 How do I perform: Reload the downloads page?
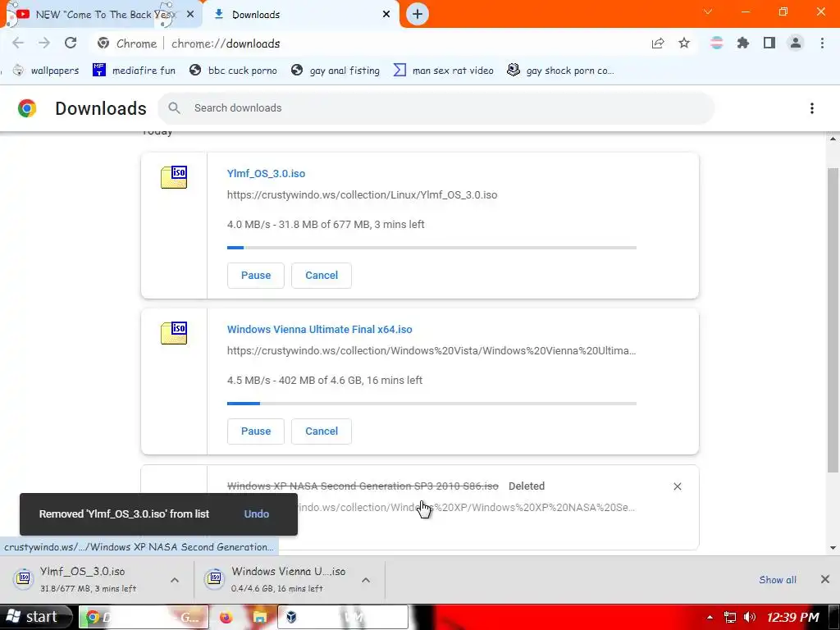coord(71,43)
